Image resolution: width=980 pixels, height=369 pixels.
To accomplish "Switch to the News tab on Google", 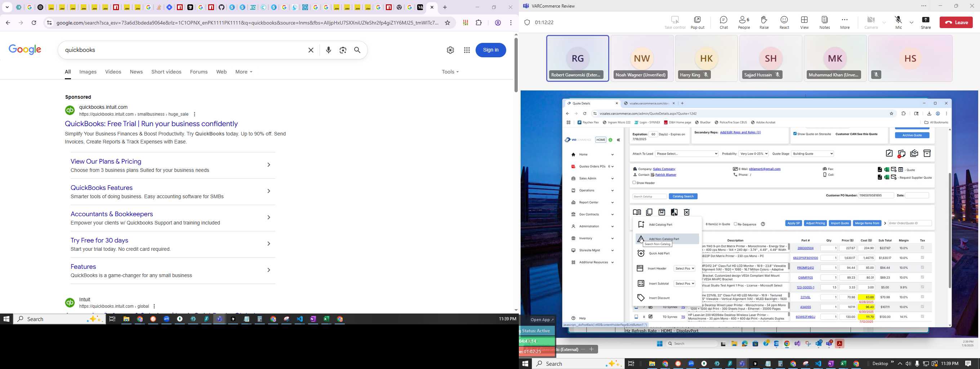I will 136,72.
